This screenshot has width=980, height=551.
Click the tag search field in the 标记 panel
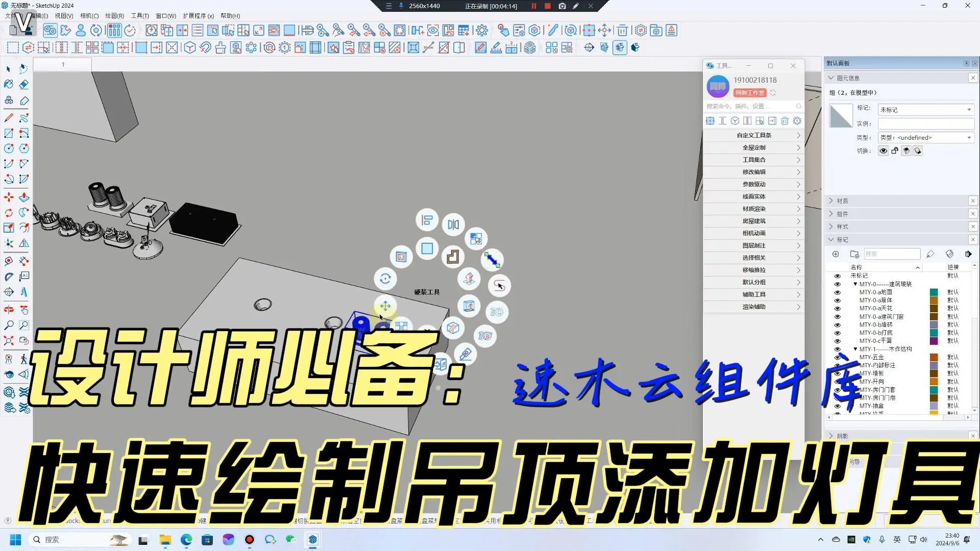click(892, 254)
